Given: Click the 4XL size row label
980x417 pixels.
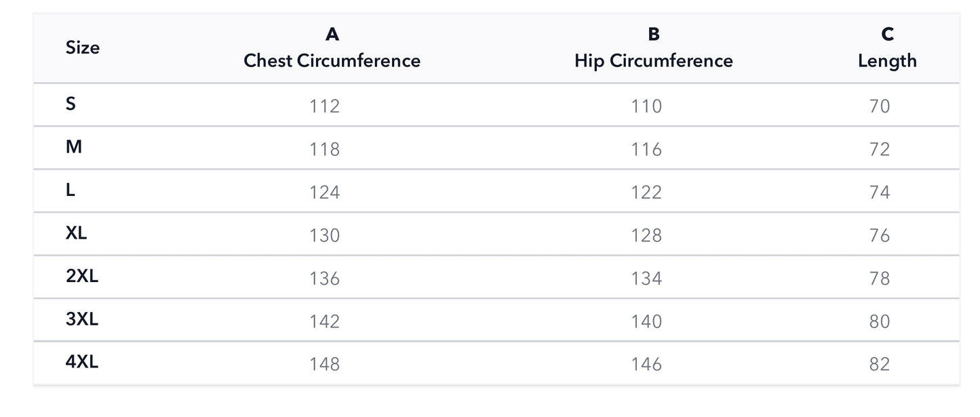Looking at the screenshot, I should tap(82, 362).
